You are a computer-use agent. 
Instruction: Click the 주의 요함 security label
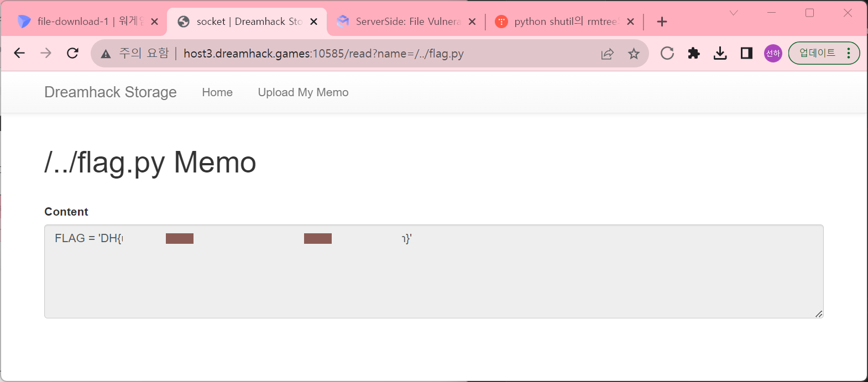[144, 53]
